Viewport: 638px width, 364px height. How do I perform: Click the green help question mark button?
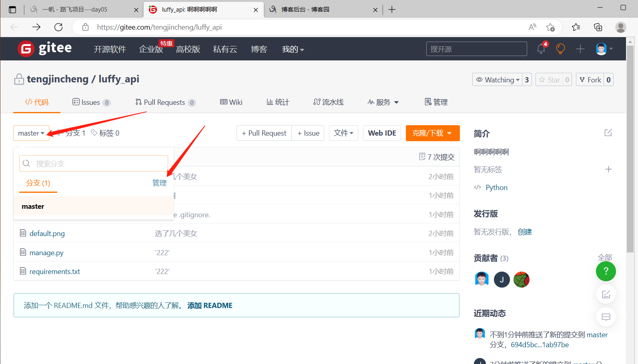(x=606, y=271)
